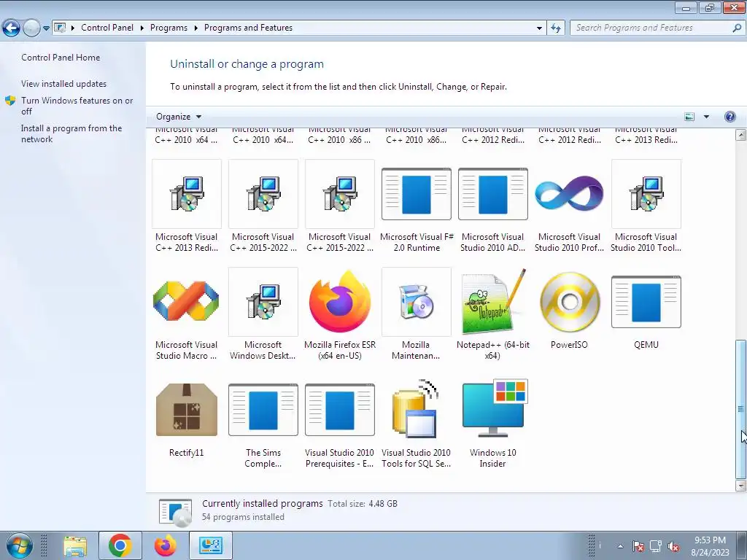Select Visual Studio 2010 Prerequisites icon

pyautogui.click(x=340, y=410)
